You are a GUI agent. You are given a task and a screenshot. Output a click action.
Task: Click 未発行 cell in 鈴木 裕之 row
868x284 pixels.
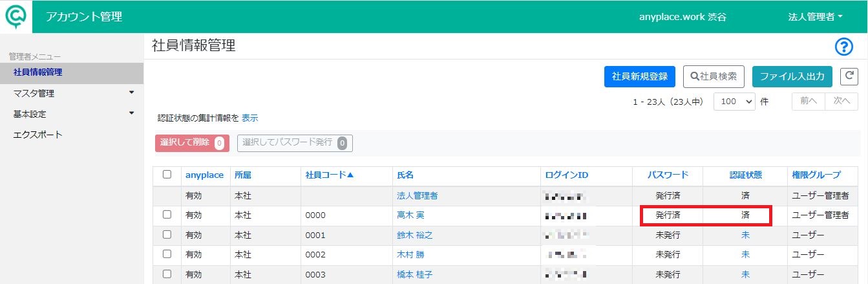coord(668,235)
